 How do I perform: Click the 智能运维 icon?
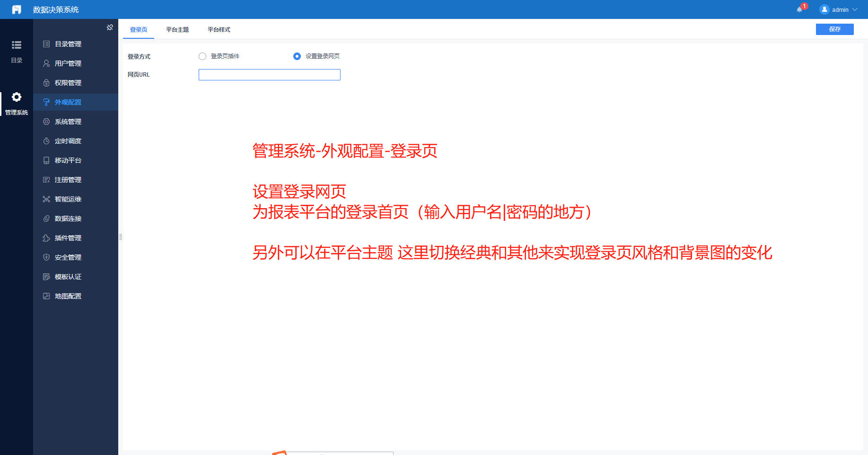click(x=46, y=199)
